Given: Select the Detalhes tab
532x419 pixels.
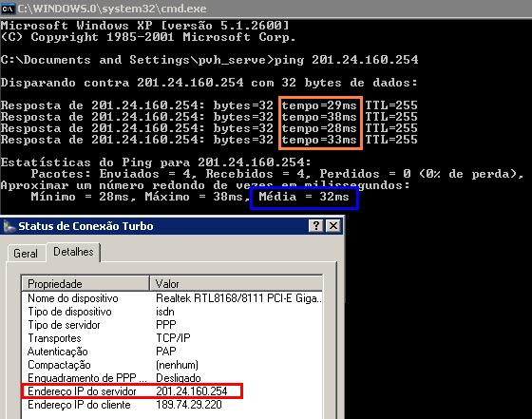Looking at the screenshot, I should point(73,252).
